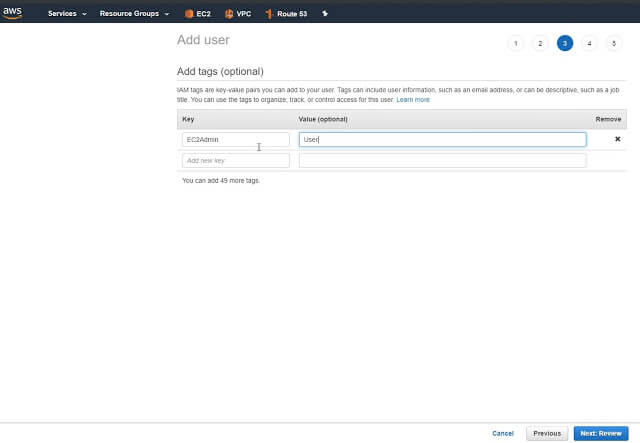Viewport: 640px width, 443px height.
Task: Expand the Resource Groups dropdown
Action: [134, 14]
